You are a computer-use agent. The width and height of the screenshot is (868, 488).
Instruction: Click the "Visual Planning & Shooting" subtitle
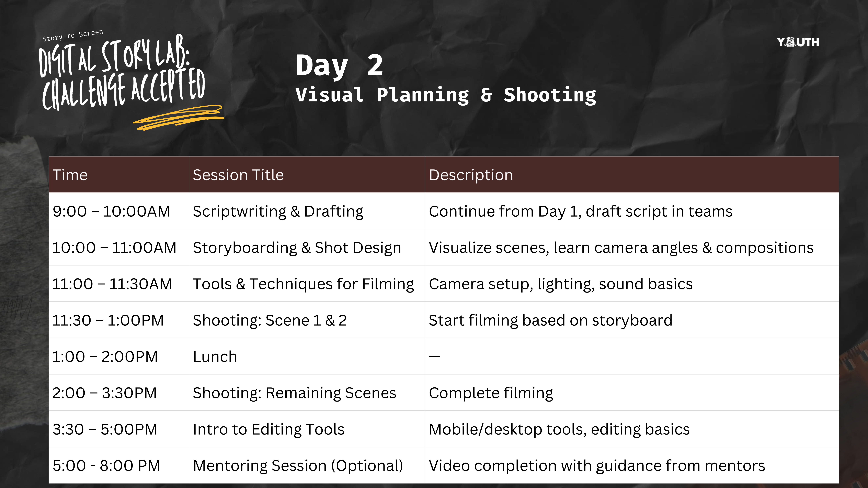click(x=445, y=95)
